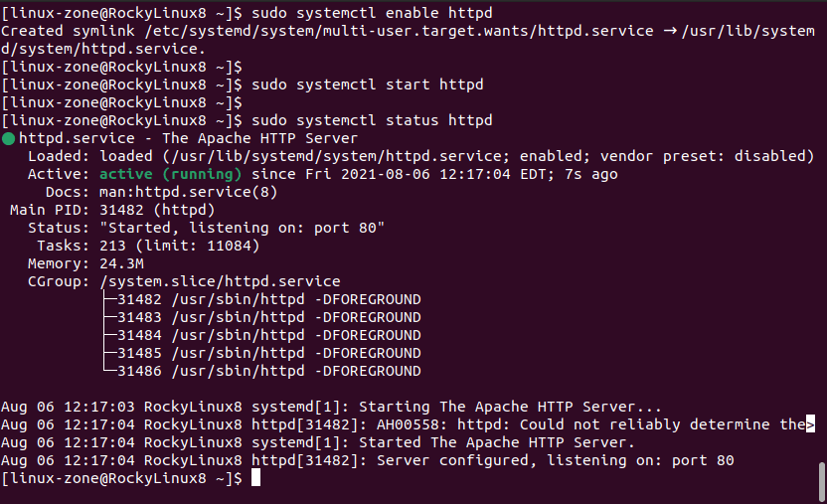Click the arrow symbol in symlink line
The image size is (827, 504).
coord(670,31)
